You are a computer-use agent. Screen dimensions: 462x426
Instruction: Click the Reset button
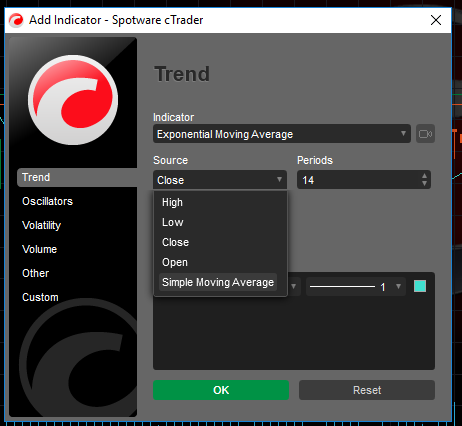click(x=367, y=390)
